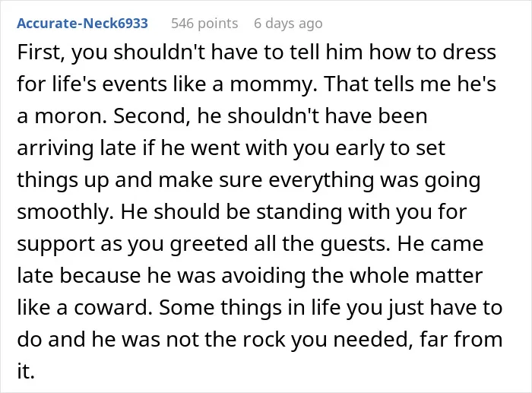Click the word "coward" in the comment
532x393 pixels.
[110, 308]
